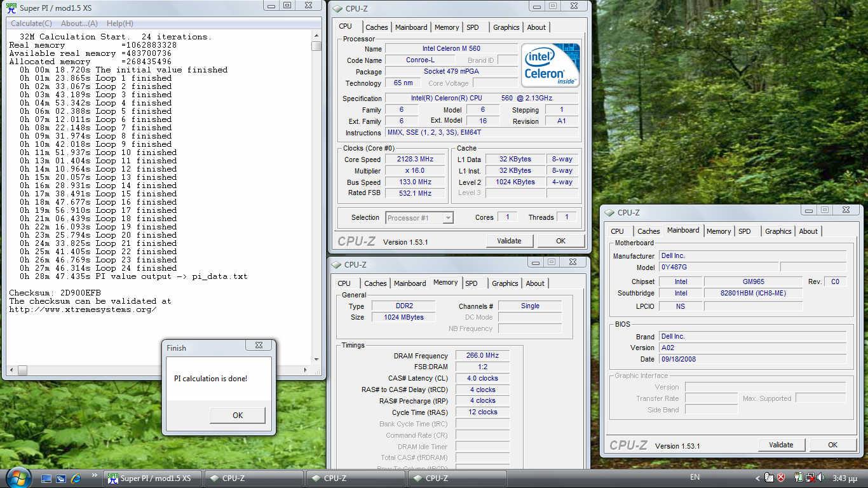This screenshot has width=868, height=488.
Task: Click OK in the top CPU-Z window
Action: pos(560,241)
